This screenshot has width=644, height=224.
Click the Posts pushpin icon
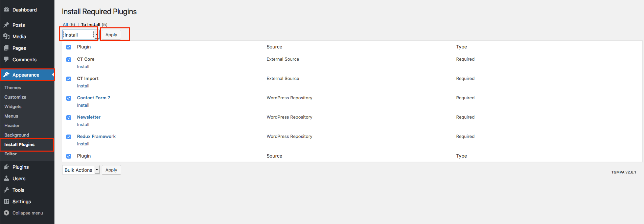click(6, 25)
